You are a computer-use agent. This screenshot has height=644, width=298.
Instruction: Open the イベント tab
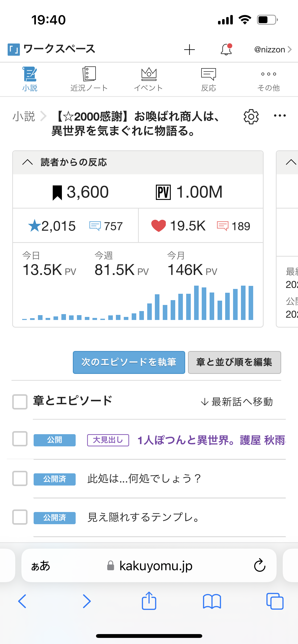point(149,79)
